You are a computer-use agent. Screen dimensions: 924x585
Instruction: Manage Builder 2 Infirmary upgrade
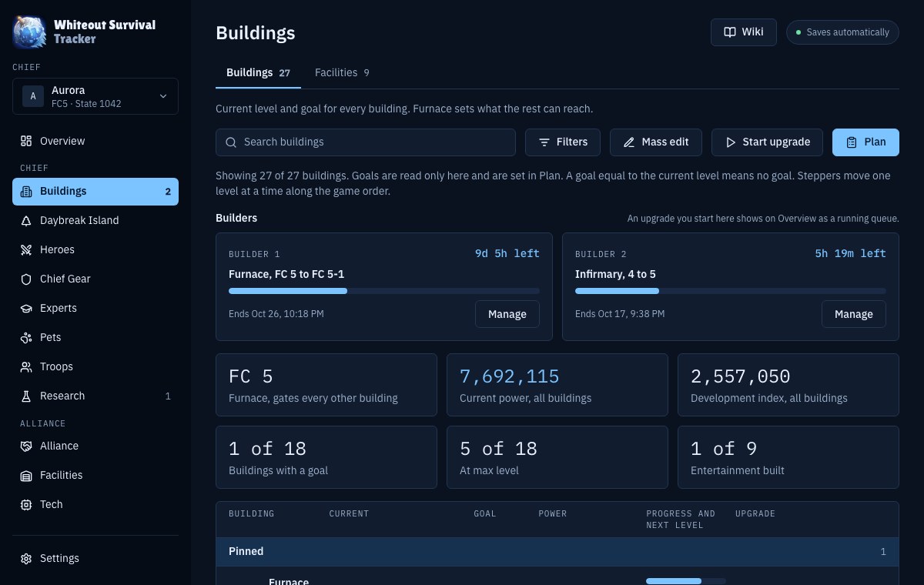coord(854,314)
